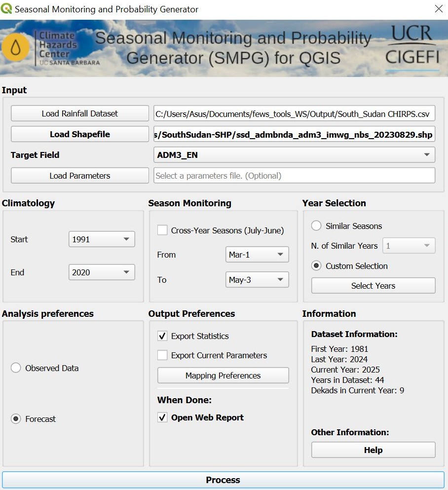The height and width of the screenshot is (490, 448).
Task: Open the Climatology End year dropdown
Action: [102, 272]
